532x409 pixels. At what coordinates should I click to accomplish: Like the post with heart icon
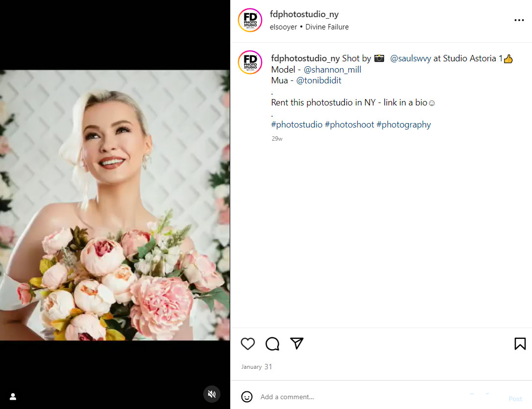click(248, 344)
